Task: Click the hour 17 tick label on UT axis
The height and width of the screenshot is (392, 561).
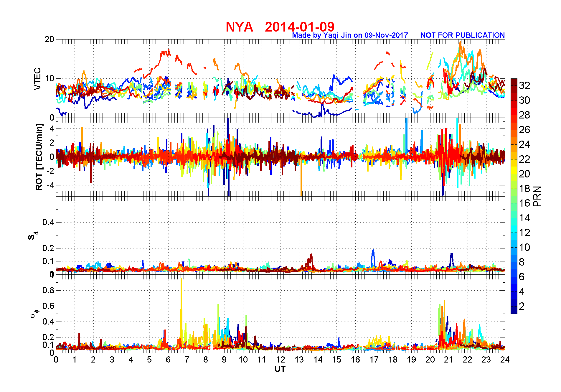Action: [374, 360]
